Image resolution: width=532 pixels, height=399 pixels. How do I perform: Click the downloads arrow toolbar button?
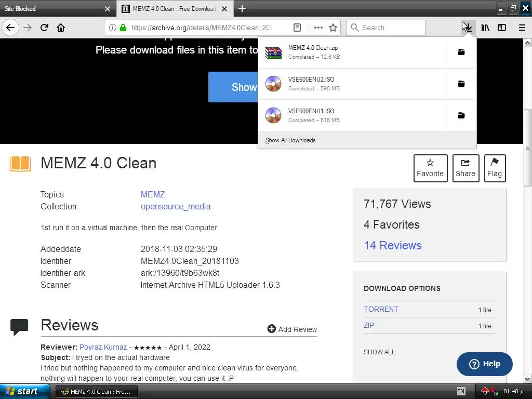pyautogui.click(x=468, y=28)
